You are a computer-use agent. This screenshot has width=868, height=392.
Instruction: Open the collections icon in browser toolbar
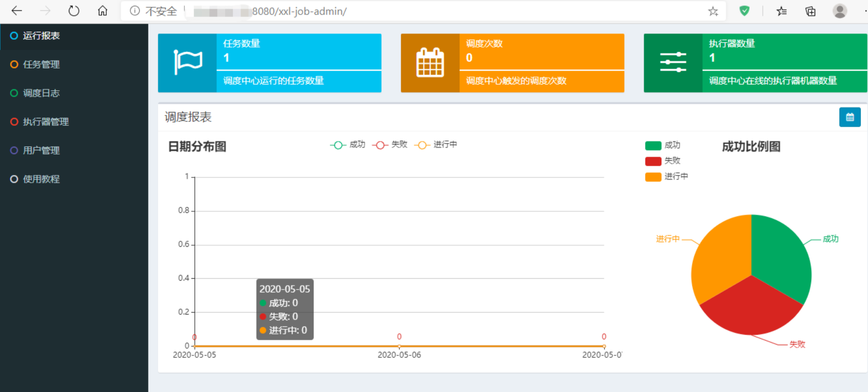click(x=810, y=11)
